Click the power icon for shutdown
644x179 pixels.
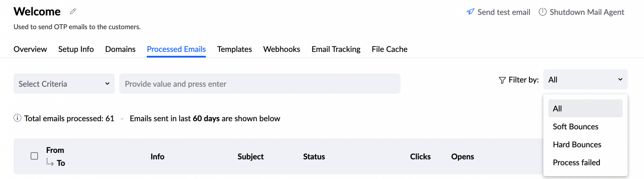tap(543, 12)
